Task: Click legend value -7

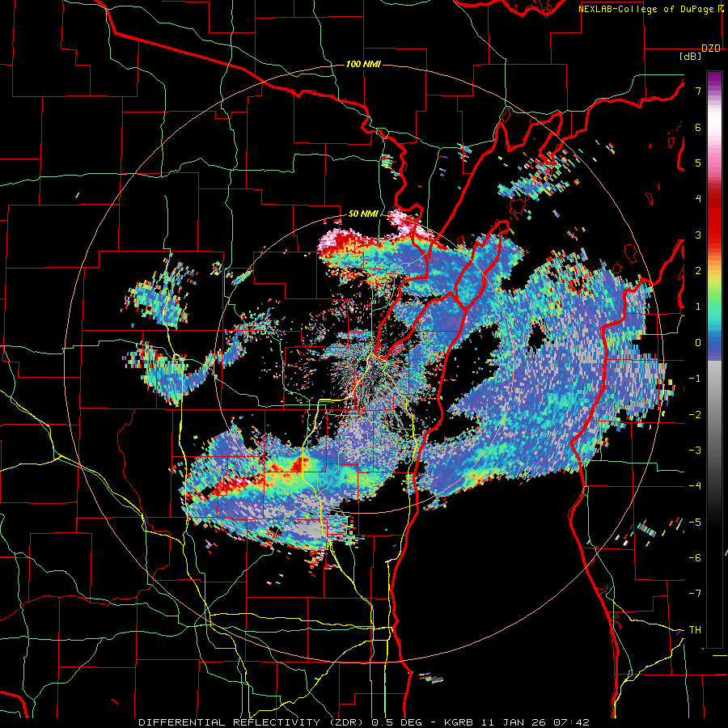Action: click(695, 594)
